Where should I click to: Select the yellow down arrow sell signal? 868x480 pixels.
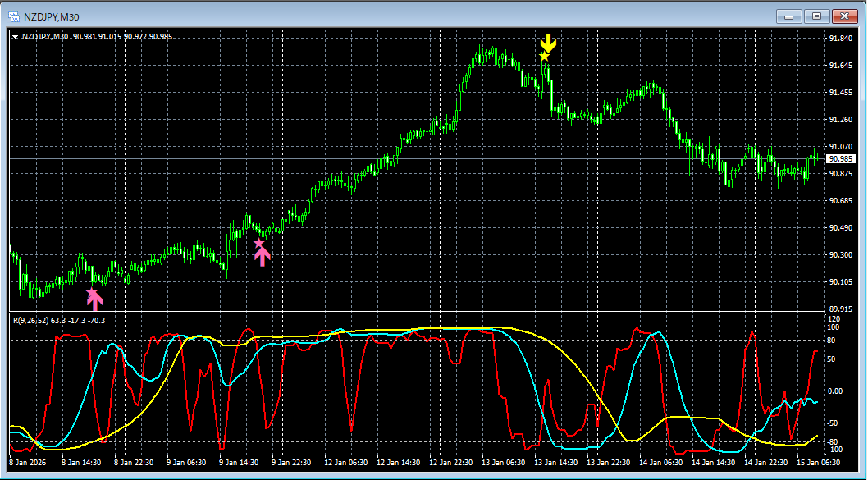click(x=548, y=43)
